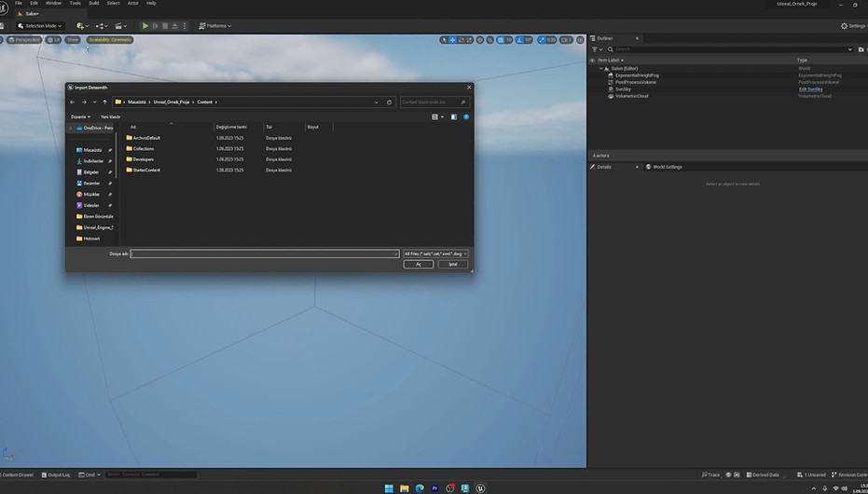The height and width of the screenshot is (494, 868).
Task: Toggle grid snapping in viewport toolbar
Action: [x=501, y=40]
